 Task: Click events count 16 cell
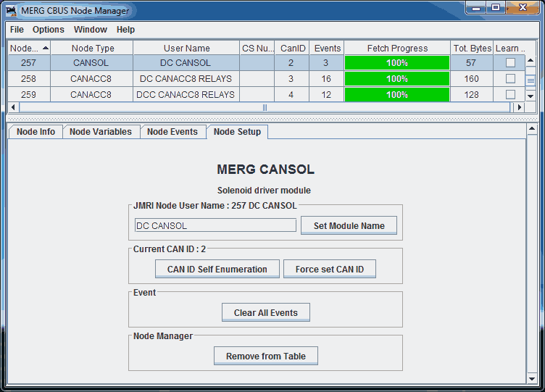point(326,79)
